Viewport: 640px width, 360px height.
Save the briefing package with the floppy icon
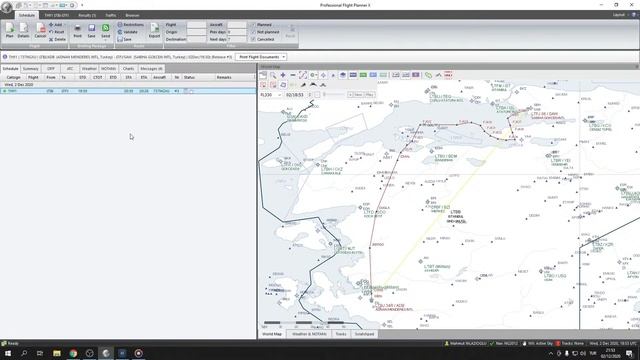pos(91,31)
